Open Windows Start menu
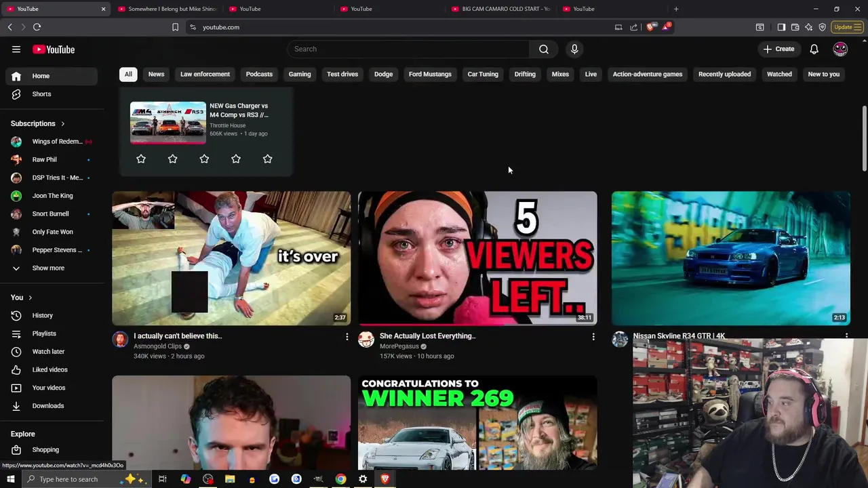Image resolution: width=868 pixels, height=488 pixels. (11, 479)
